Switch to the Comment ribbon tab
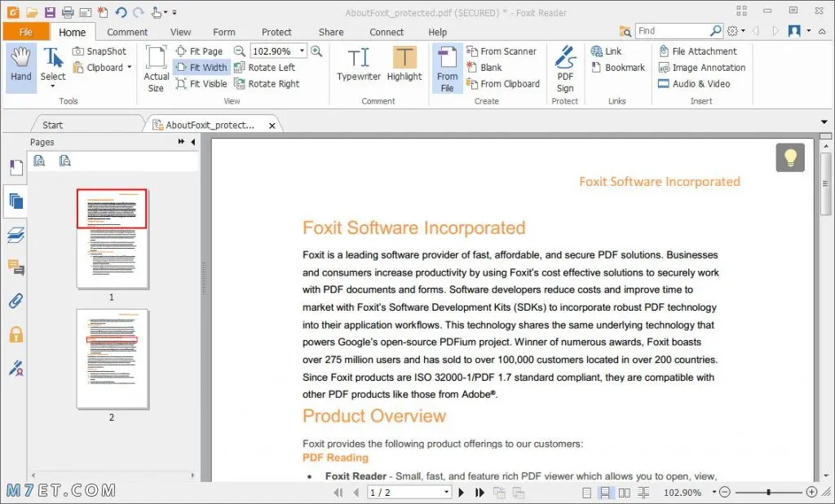The height and width of the screenshot is (504, 835). (x=126, y=32)
